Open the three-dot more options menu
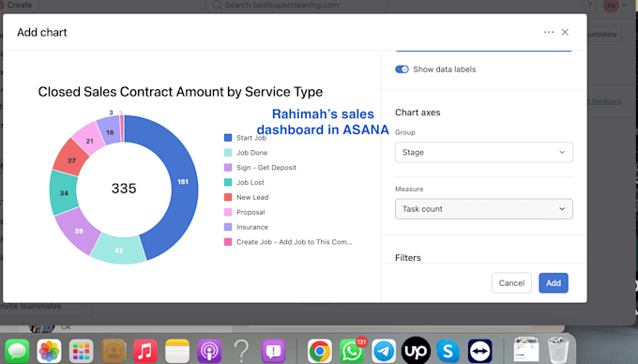The image size is (638, 364). 549,32
